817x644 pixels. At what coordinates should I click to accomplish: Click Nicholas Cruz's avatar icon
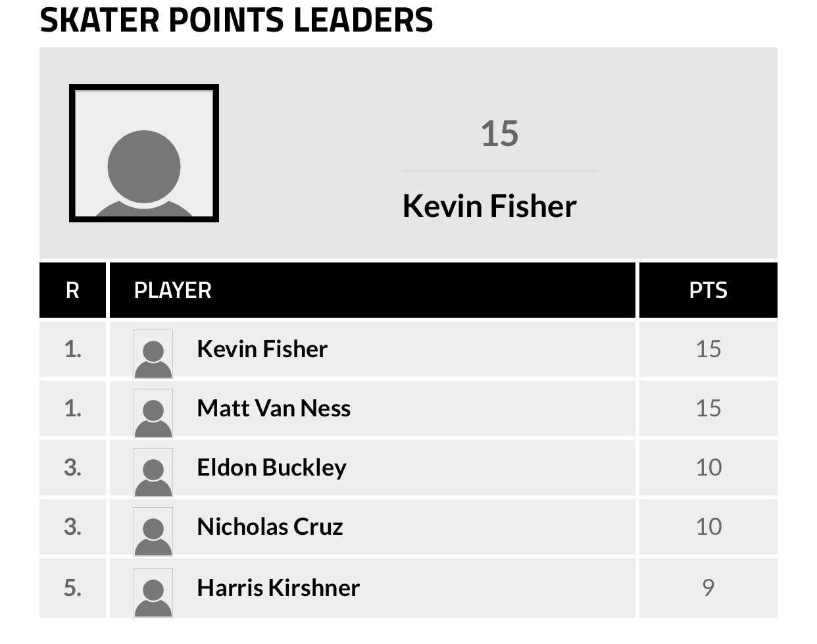click(153, 532)
